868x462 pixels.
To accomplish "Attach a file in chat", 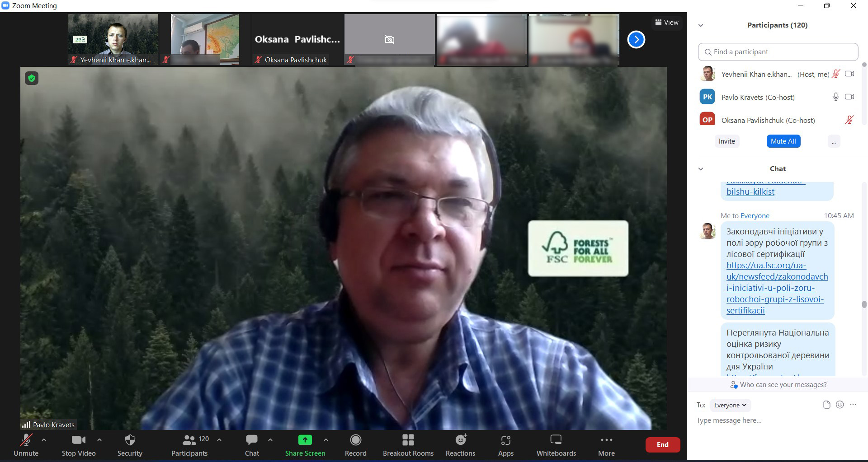I will [826, 405].
